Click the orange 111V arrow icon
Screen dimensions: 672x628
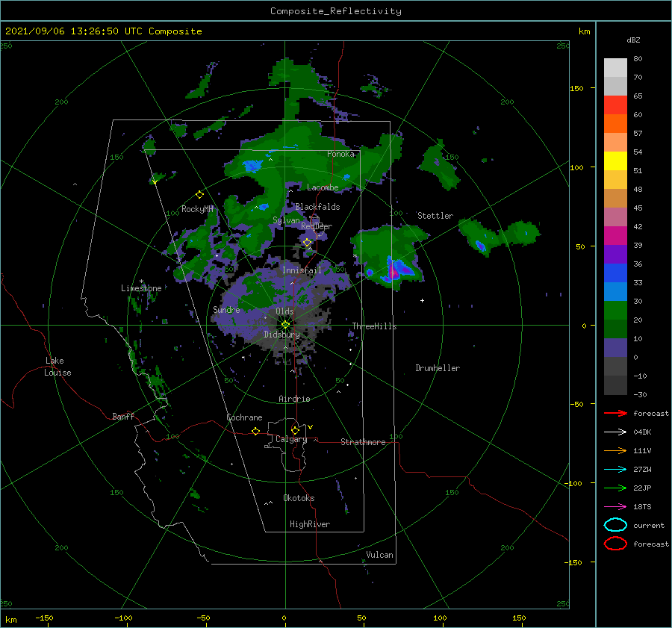[x=615, y=450]
